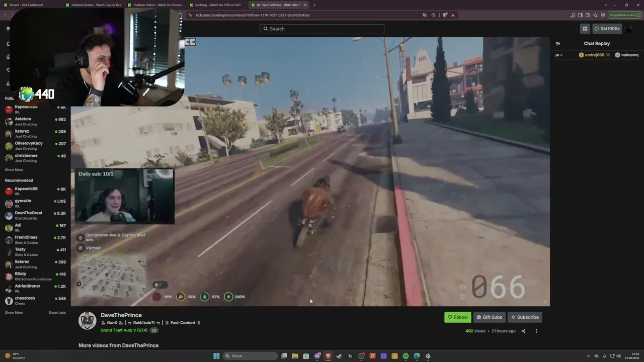Image resolution: width=644 pixels, height=362 pixels.
Task: Click the Get KICKs button
Action: click(607, 29)
